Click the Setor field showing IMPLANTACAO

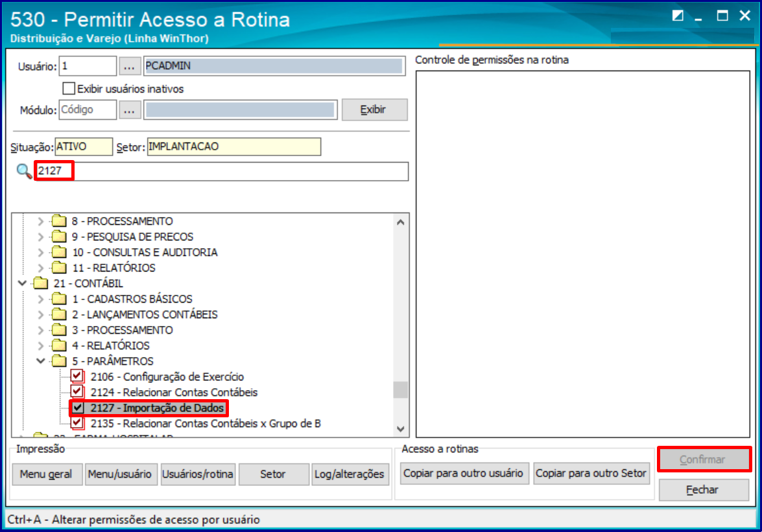pos(233,146)
